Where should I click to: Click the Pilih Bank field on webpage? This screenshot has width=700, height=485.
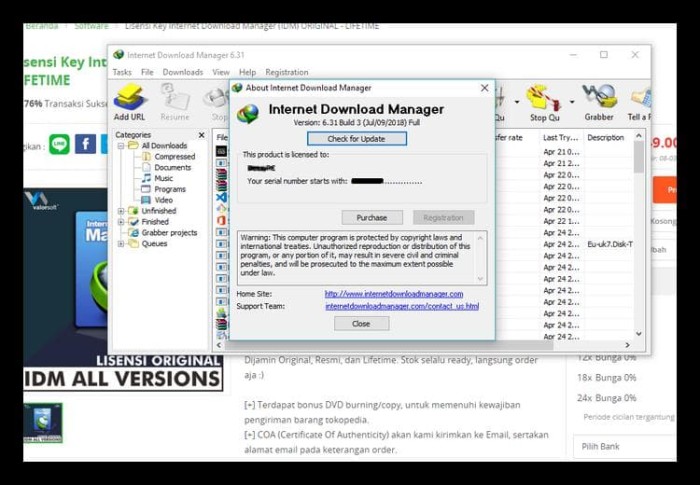point(625,447)
